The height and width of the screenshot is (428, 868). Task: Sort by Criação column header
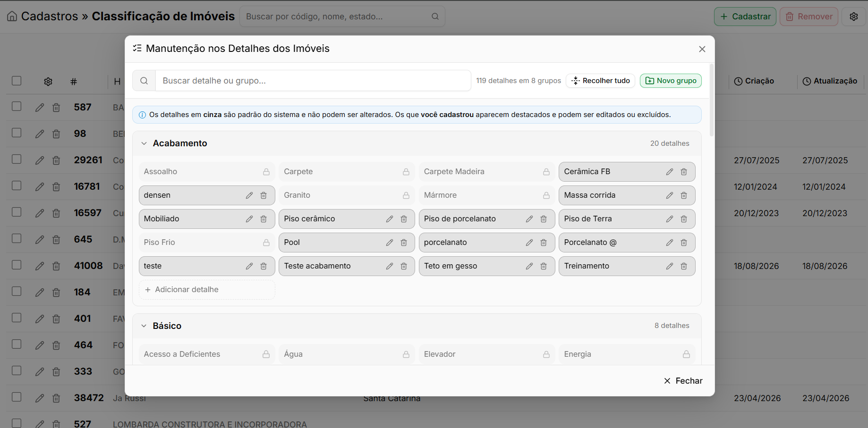tap(754, 81)
